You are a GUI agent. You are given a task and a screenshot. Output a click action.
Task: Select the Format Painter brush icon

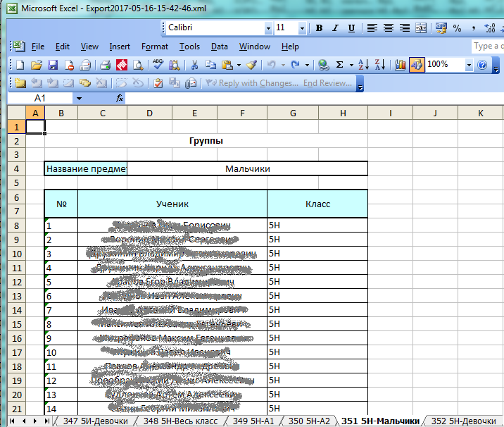tap(251, 65)
